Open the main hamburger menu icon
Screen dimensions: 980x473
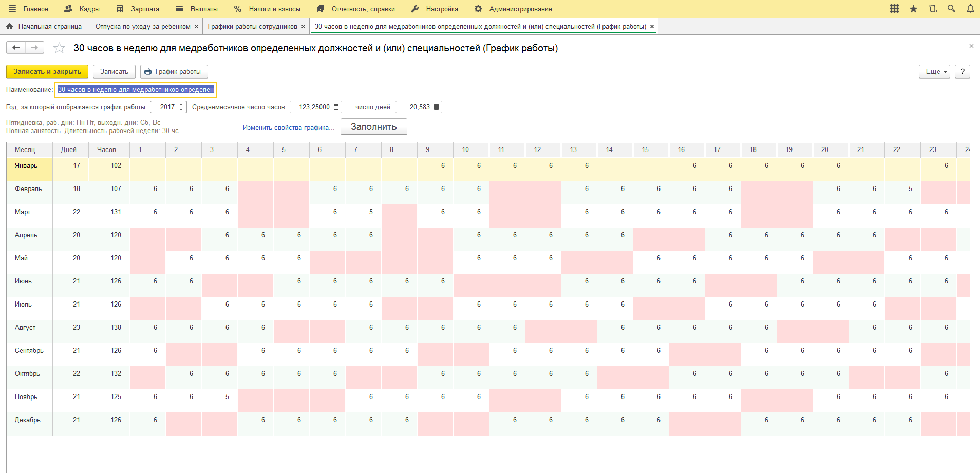(12, 9)
